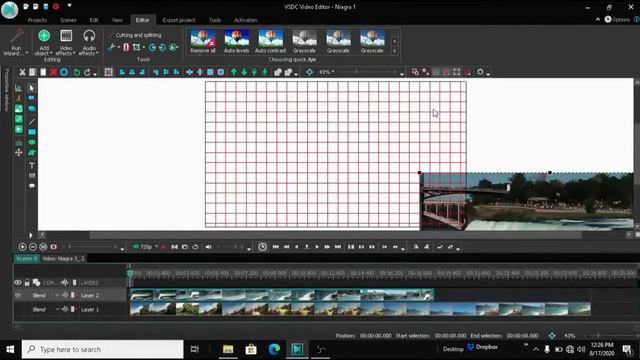This screenshot has height=360, width=640.
Task: Open Audio effects headphones icon
Action: pos(89,36)
